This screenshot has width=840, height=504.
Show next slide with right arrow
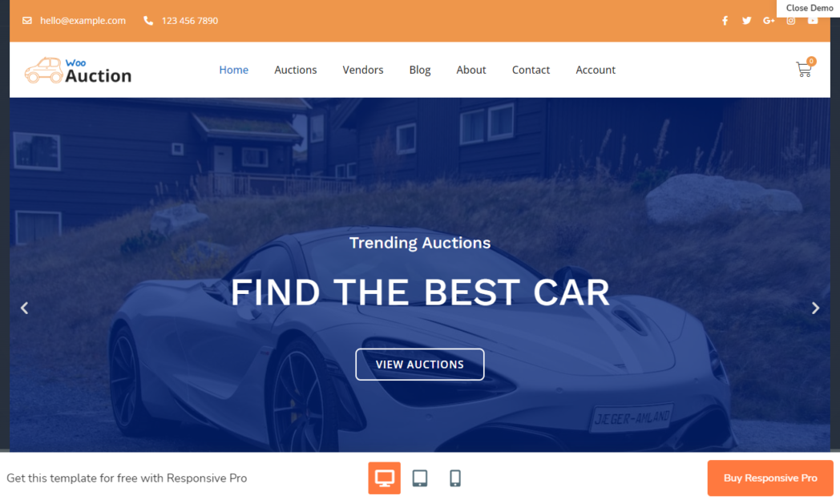(x=815, y=308)
